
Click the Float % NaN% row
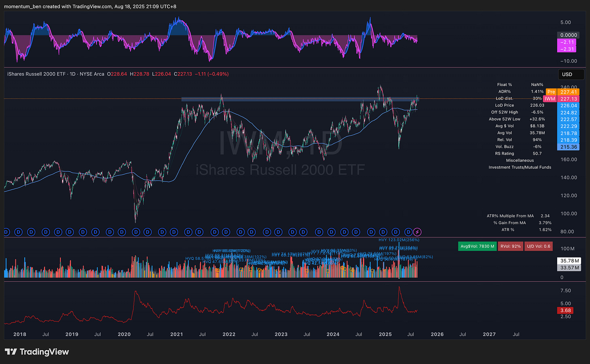click(519, 85)
